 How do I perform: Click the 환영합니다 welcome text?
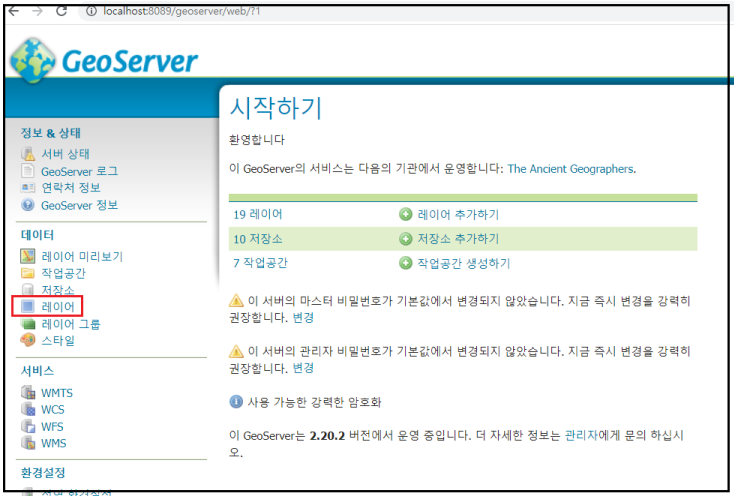pos(257,139)
